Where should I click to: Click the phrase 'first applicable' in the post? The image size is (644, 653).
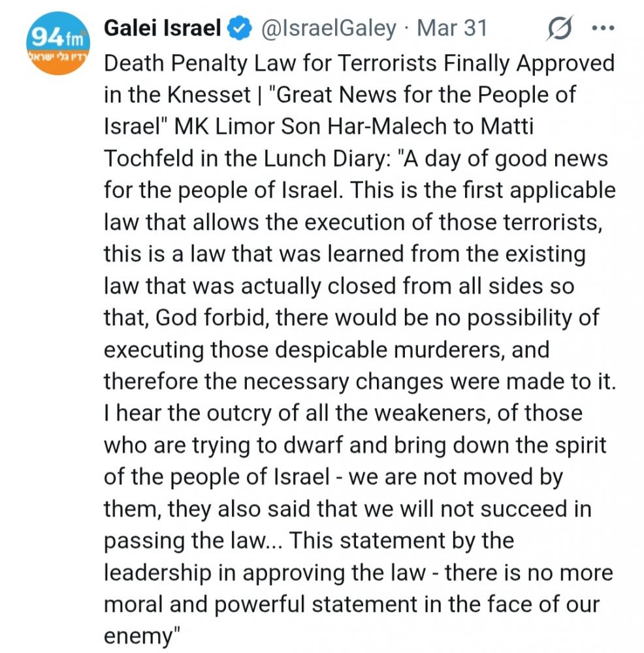536,191
